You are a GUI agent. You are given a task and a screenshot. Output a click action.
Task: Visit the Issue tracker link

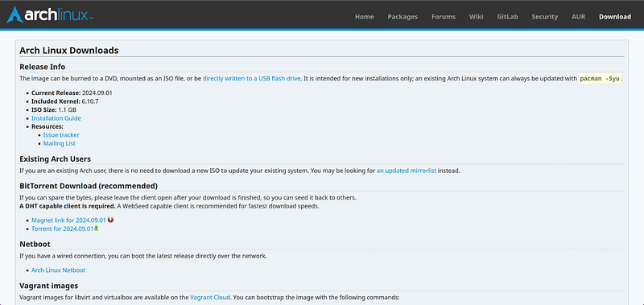click(61, 135)
